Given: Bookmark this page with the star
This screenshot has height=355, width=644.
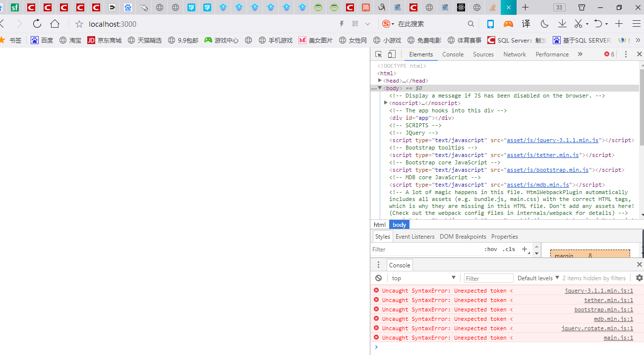Looking at the screenshot, I should click(x=79, y=24).
